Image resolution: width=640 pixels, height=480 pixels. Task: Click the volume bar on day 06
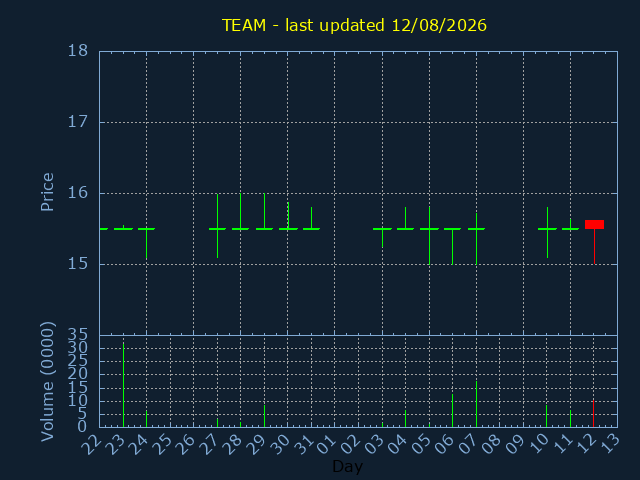452,411
